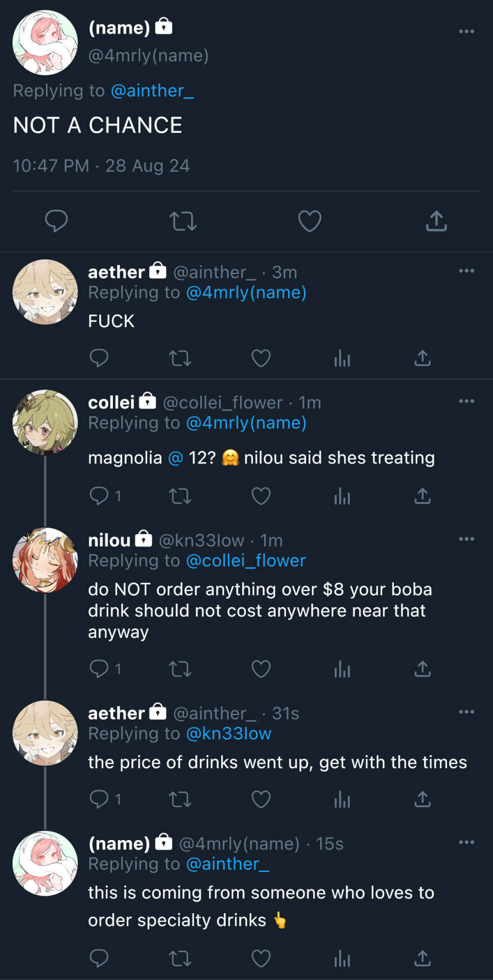Share the main tweet via upload icon
Viewport: 493px width, 980px height.
tap(436, 221)
